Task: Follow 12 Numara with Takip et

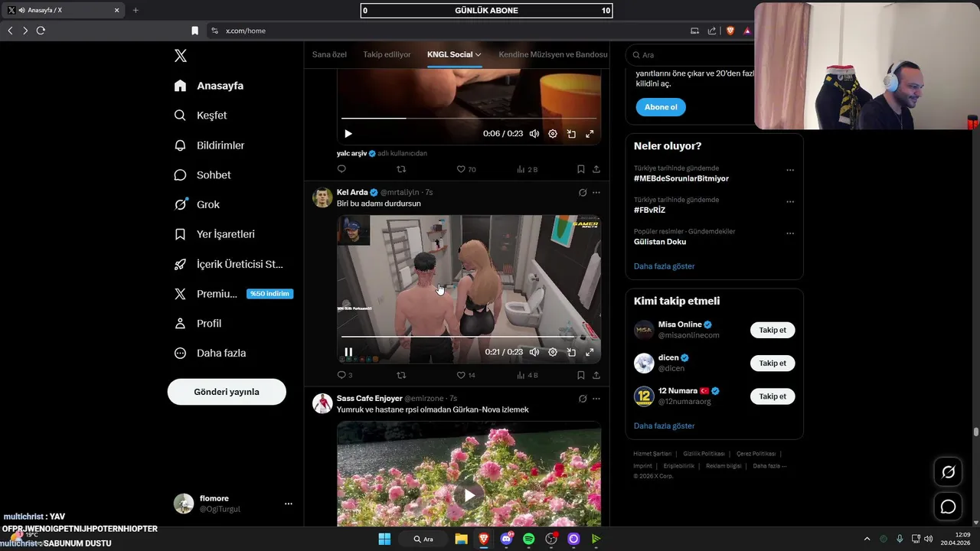Action: (773, 396)
